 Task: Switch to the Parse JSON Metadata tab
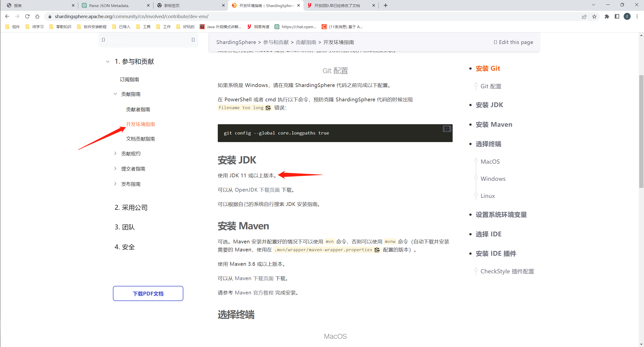[109, 6]
